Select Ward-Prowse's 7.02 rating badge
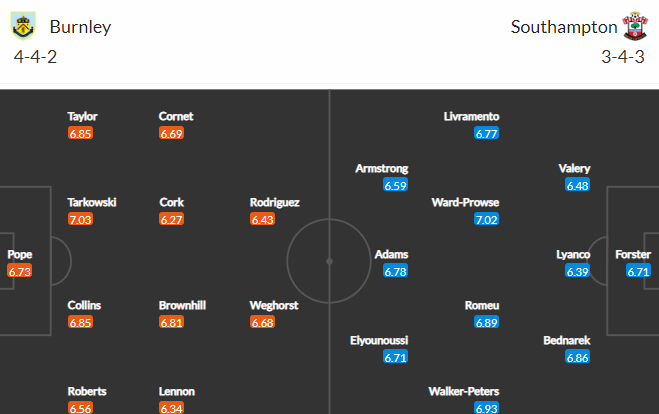Image resolution: width=659 pixels, height=414 pixels. [486, 219]
